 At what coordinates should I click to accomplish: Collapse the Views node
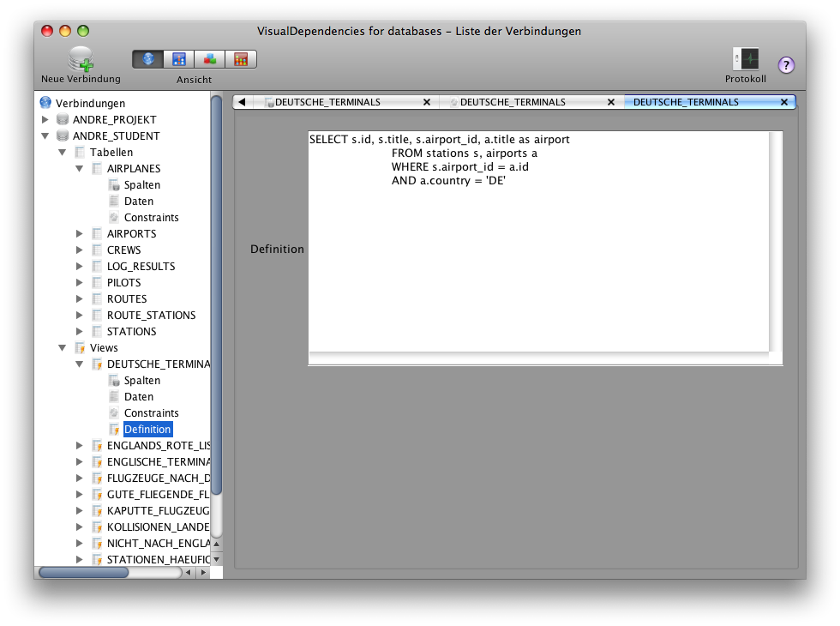click(63, 348)
